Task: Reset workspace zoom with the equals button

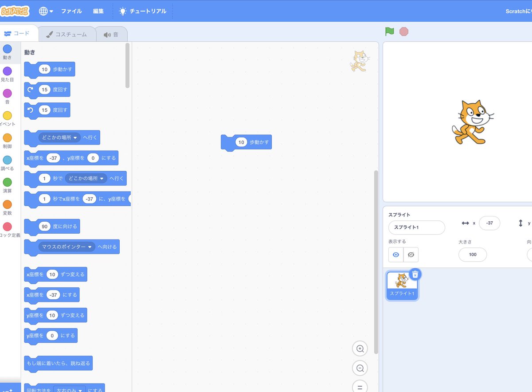Action: click(x=360, y=387)
